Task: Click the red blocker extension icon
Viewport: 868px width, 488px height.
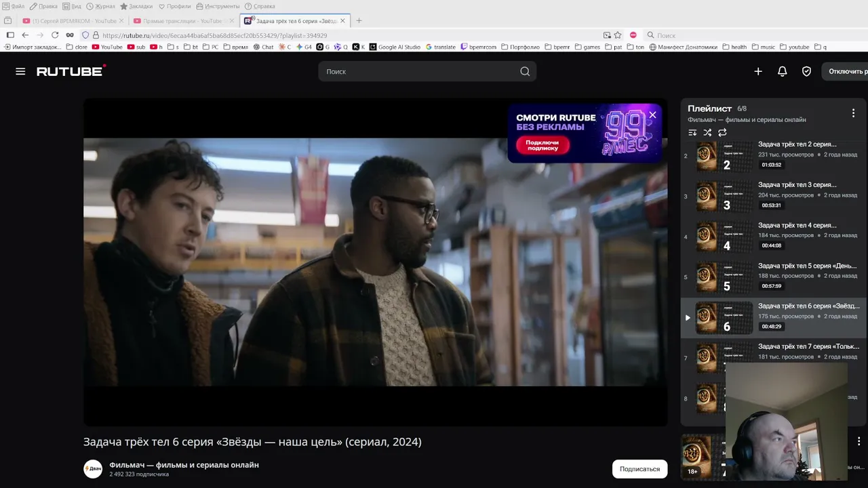Action: [633, 35]
